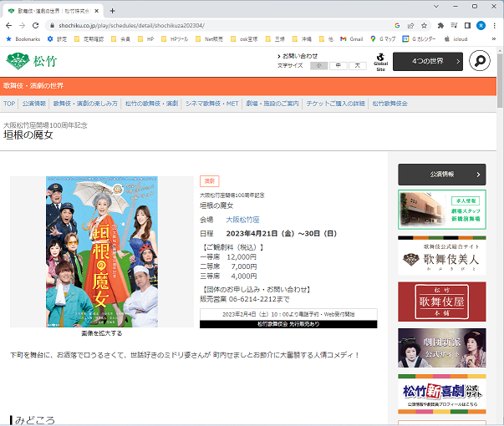Image resolution: width=504 pixels, height=426 pixels.
Task: Click the address bar URL
Action: 132,25
